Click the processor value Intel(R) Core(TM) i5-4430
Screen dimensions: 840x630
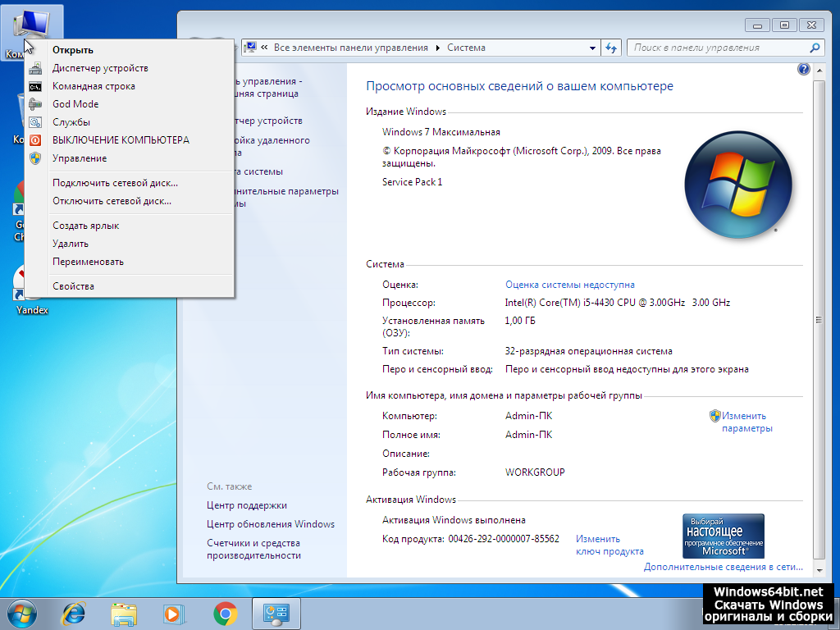617,303
